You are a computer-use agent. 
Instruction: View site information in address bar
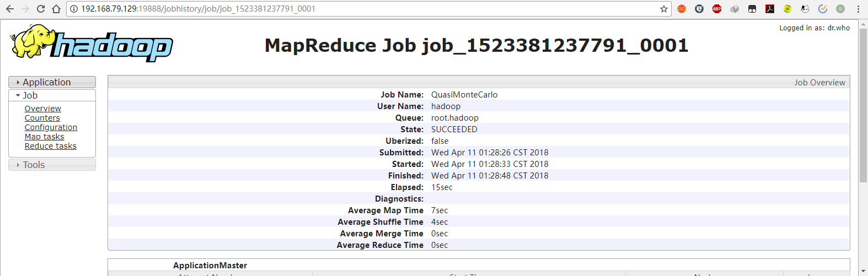coord(74,9)
